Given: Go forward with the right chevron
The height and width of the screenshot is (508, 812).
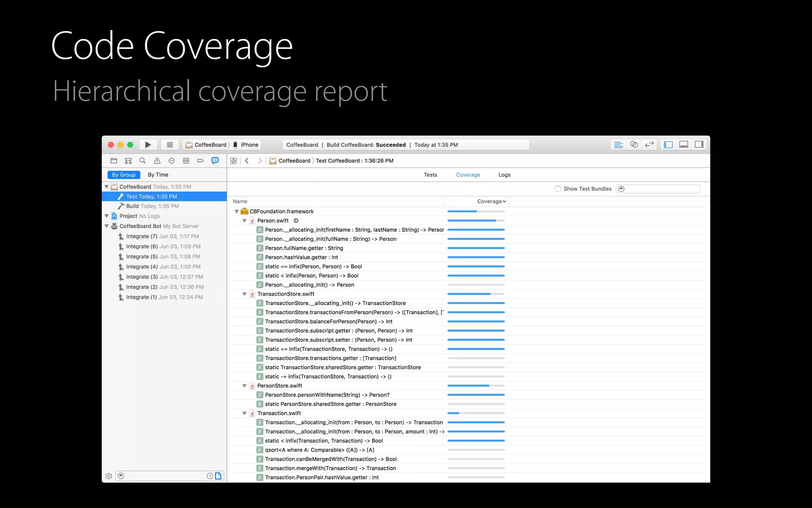Looking at the screenshot, I should click(260, 161).
